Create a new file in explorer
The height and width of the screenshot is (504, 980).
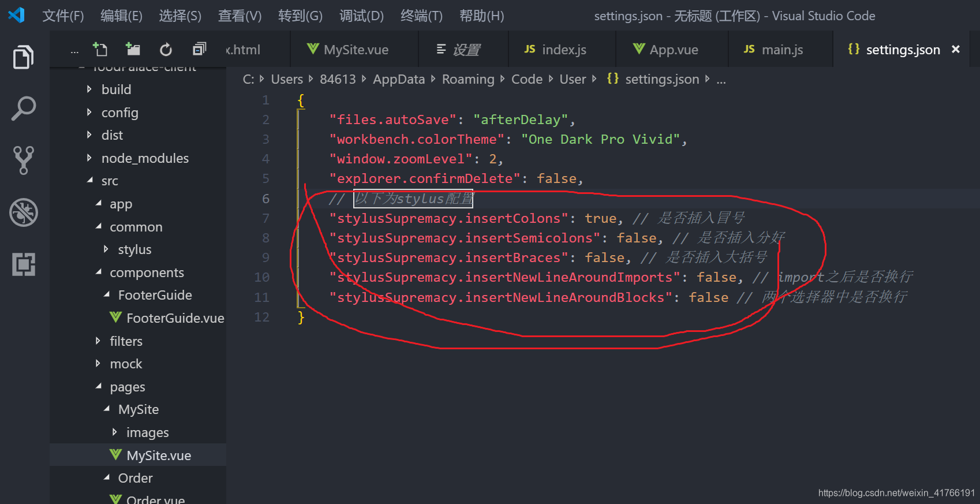(x=100, y=49)
